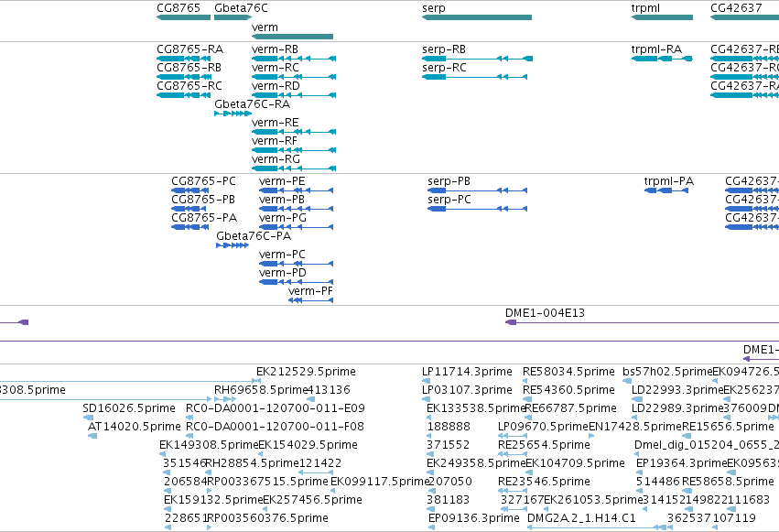Select the LD22993.3prime EST
The width and height of the screenshot is (779, 532).
pyautogui.click(x=636, y=399)
